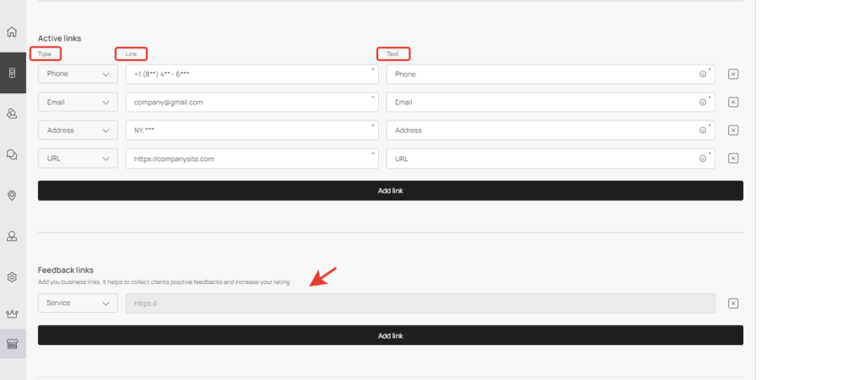868x380 pixels.
Task: Open emoji picker in URL text field
Action: coord(703,159)
